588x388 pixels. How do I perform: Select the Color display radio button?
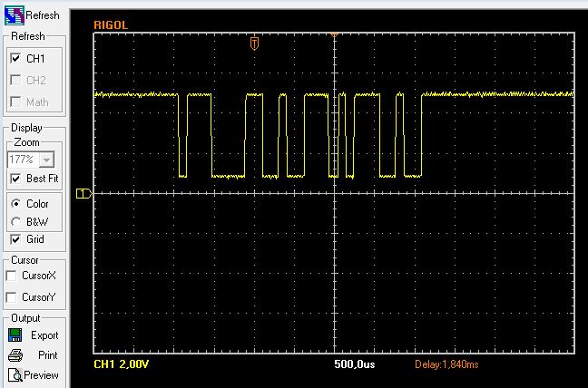(x=15, y=204)
